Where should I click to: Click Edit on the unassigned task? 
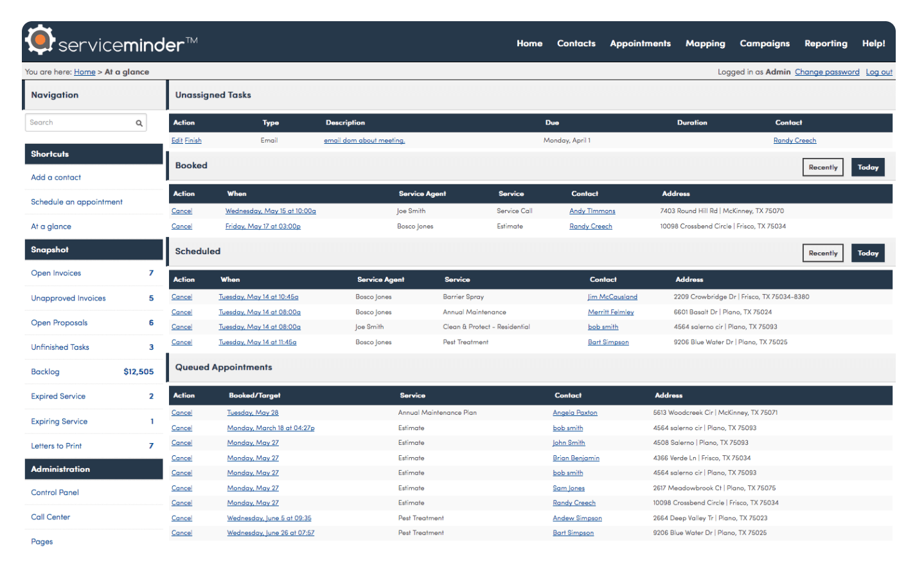(x=177, y=141)
